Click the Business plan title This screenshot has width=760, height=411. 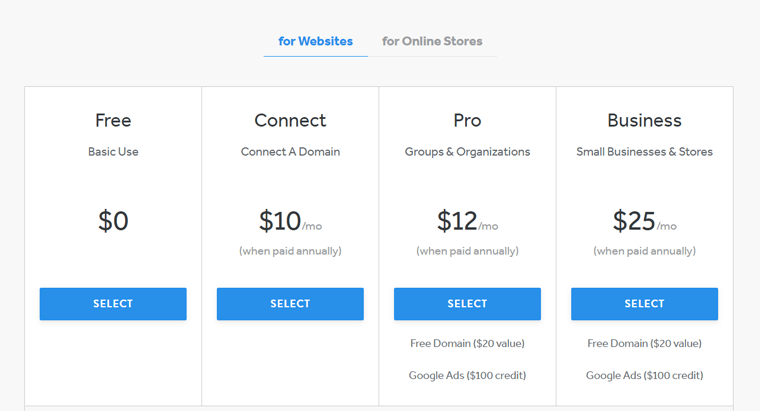point(644,121)
